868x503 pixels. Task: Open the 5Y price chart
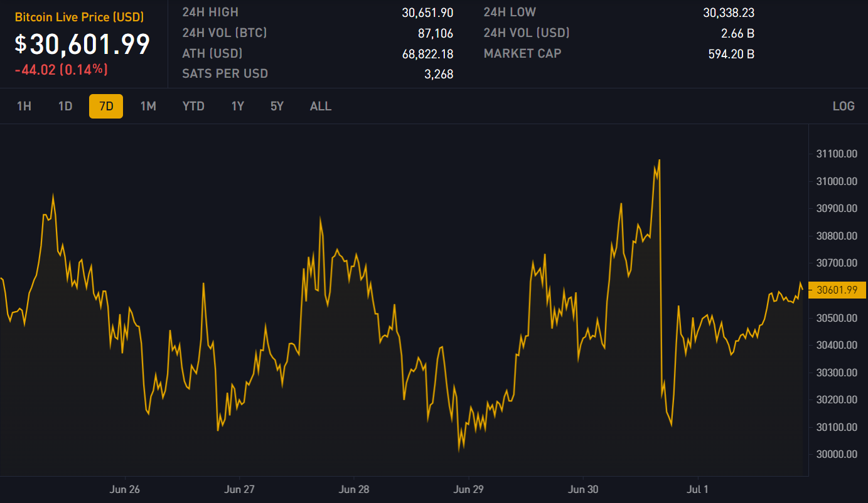click(x=277, y=107)
